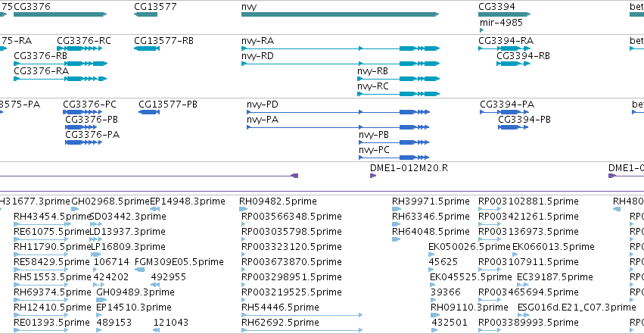Select transcript nvy-RB
644x334 pixels.
[x=398, y=79]
